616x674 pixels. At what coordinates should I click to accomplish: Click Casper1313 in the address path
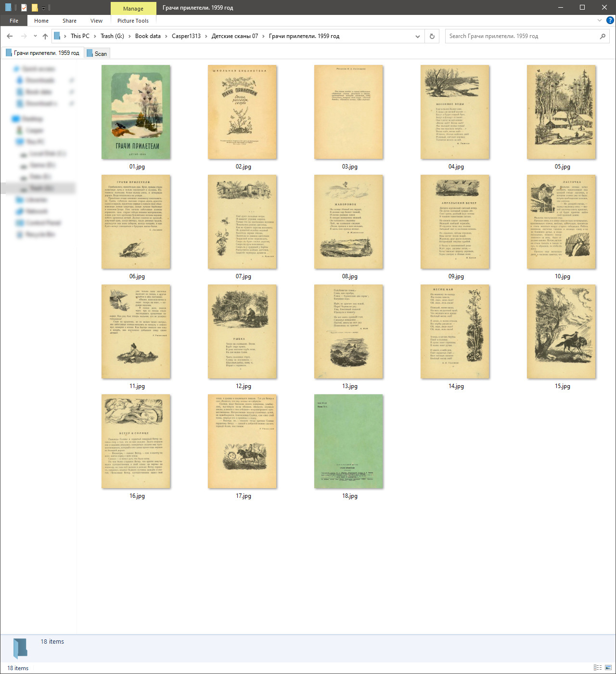tap(186, 36)
